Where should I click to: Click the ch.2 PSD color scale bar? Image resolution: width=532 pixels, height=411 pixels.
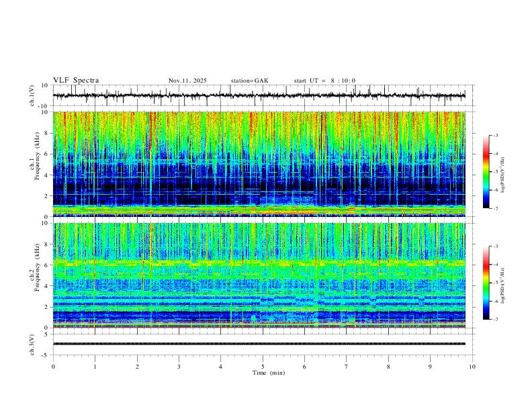click(486, 283)
